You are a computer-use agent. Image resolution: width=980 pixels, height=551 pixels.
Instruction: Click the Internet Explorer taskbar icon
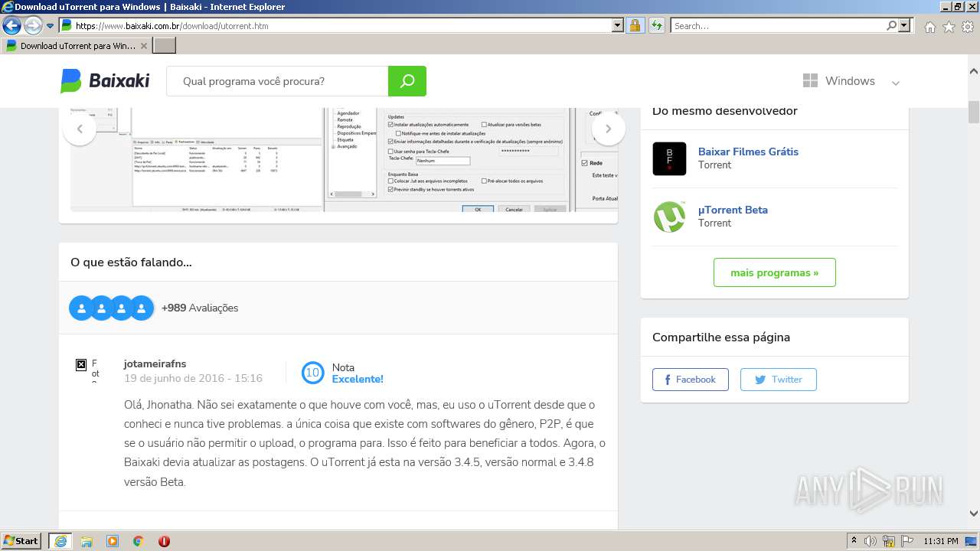(60, 541)
